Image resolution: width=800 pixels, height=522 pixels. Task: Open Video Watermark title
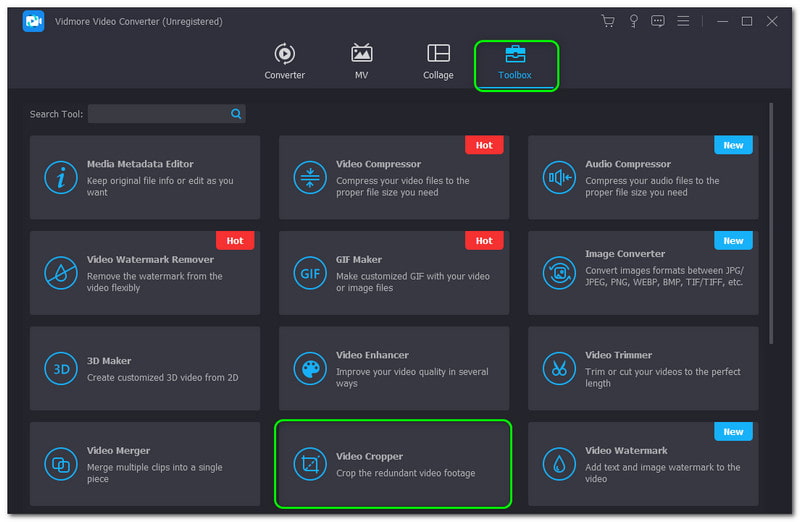click(626, 451)
